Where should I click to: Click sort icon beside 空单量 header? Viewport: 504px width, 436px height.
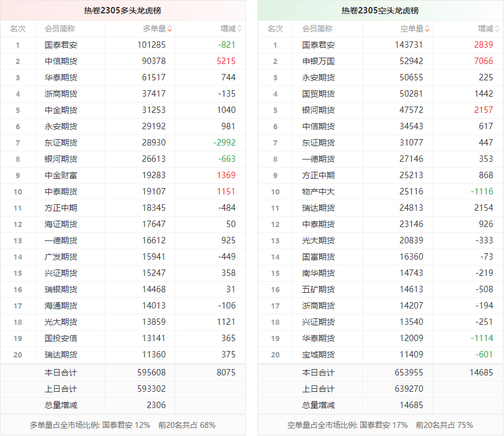click(x=427, y=29)
